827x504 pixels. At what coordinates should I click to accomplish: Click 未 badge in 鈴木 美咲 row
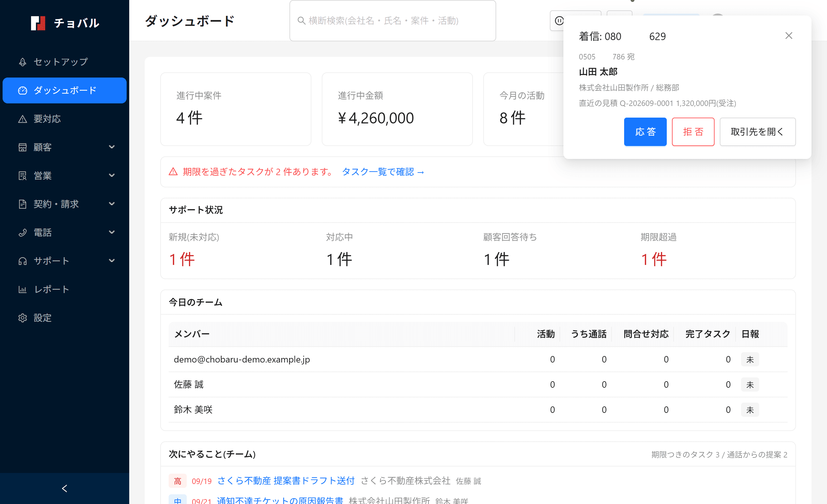[x=750, y=410]
